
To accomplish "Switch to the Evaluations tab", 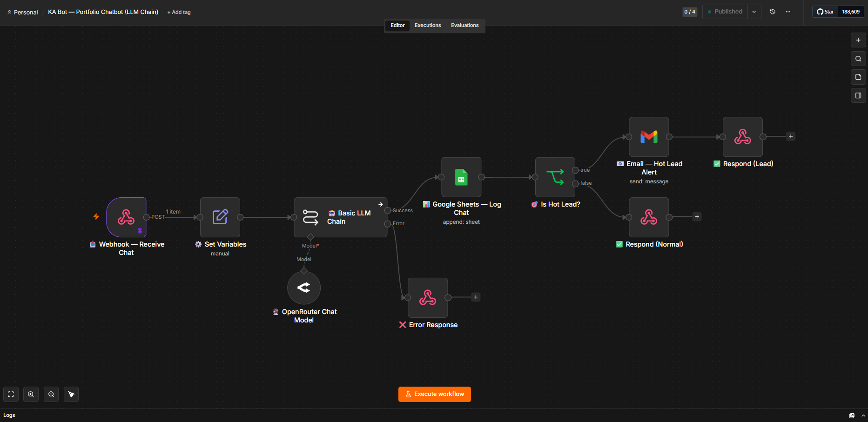I will [464, 26].
